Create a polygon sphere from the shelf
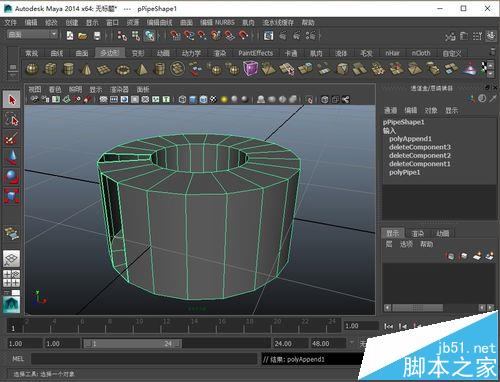The width and height of the screenshot is (500, 382). 32,69
